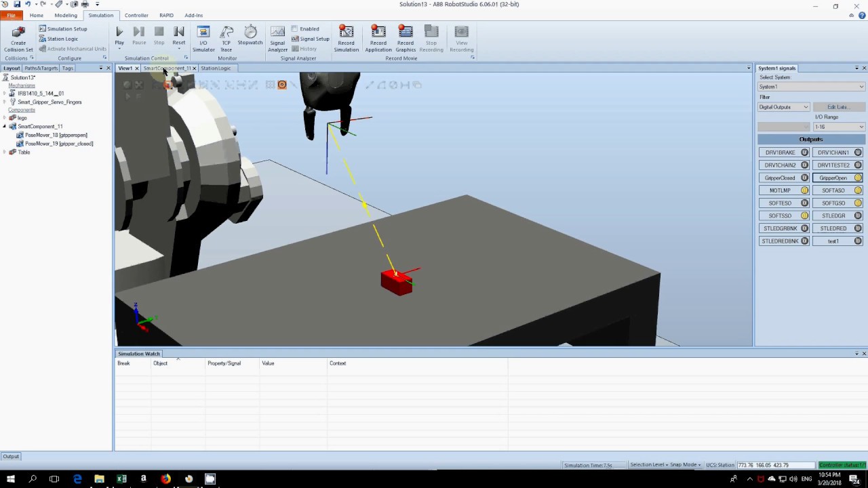Undo the last action in quick access toolbar
The height and width of the screenshot is (488, 868).
28,4
